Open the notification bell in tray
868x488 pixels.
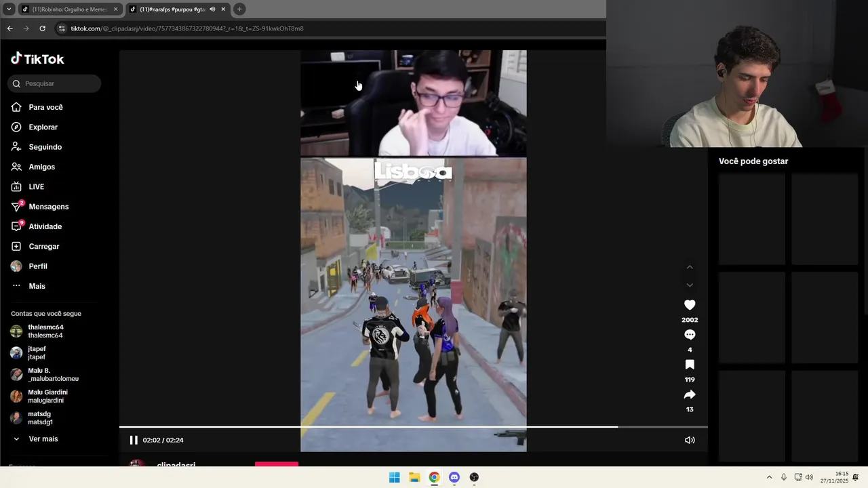click(856, 477)
